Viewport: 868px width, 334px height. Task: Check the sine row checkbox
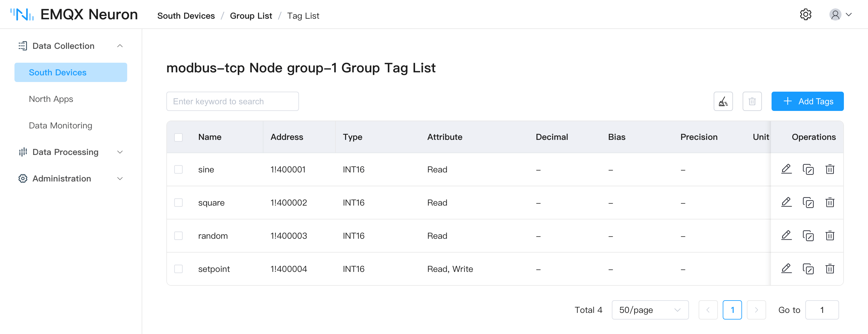click(178, 169)
